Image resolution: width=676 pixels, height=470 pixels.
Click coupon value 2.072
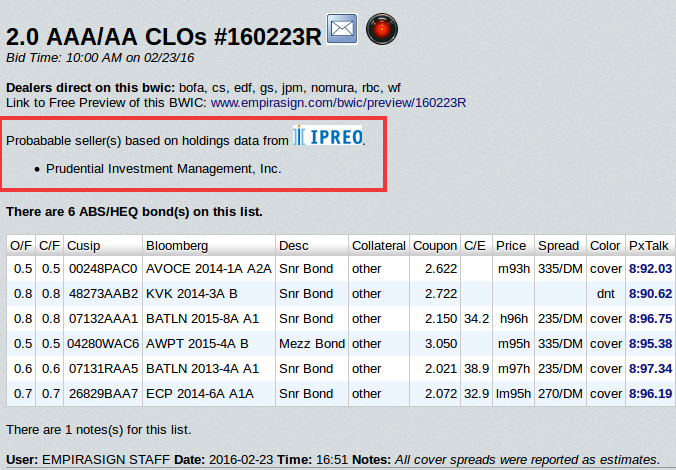click(441, 394)
